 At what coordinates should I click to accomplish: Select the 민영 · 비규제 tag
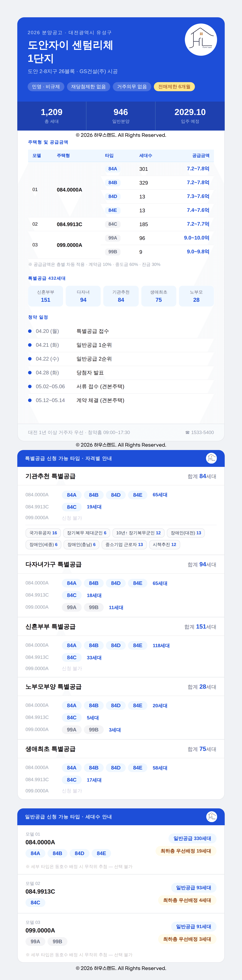pyautogui.click(x=46, y=87)
